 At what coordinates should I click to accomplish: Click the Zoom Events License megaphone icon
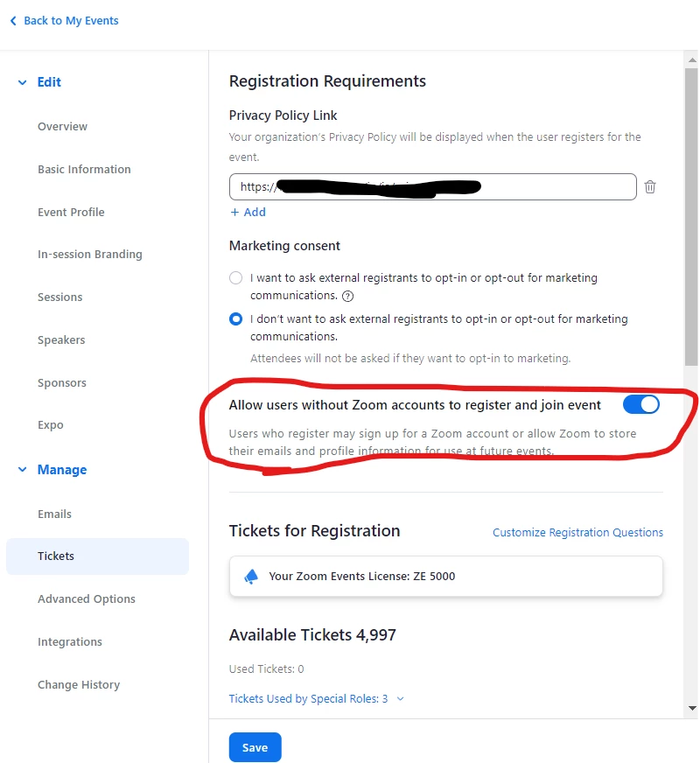coord(251,576)
